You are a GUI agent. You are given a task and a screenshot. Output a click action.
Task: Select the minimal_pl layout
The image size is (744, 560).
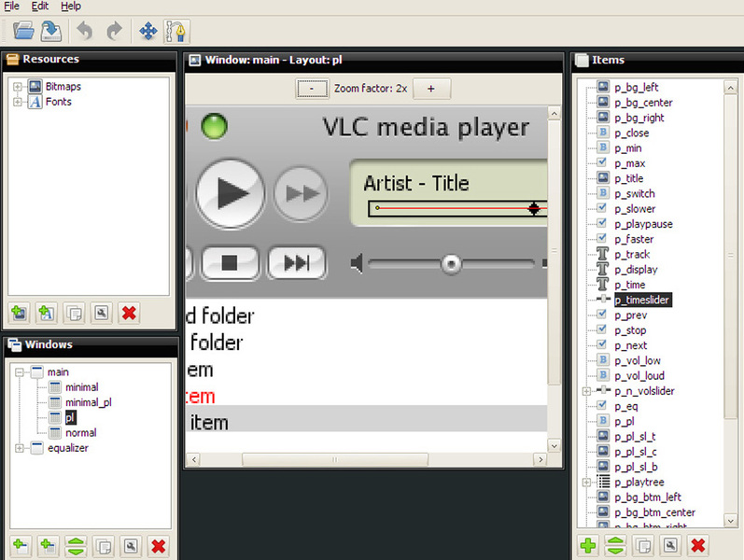tap(89, 402)
